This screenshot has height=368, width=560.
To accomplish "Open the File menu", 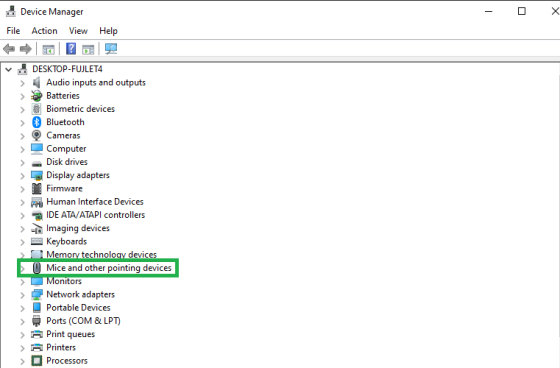I will (x=13, y=31).
